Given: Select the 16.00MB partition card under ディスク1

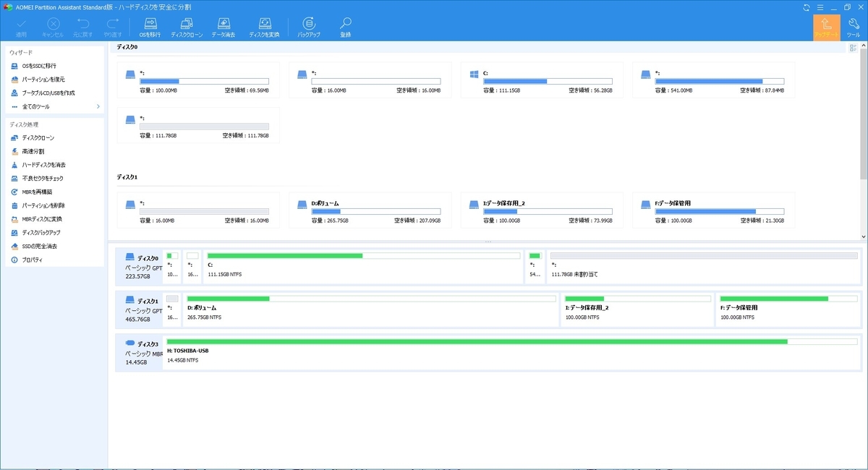Looking at the screenshot, I should click(198, 210).
